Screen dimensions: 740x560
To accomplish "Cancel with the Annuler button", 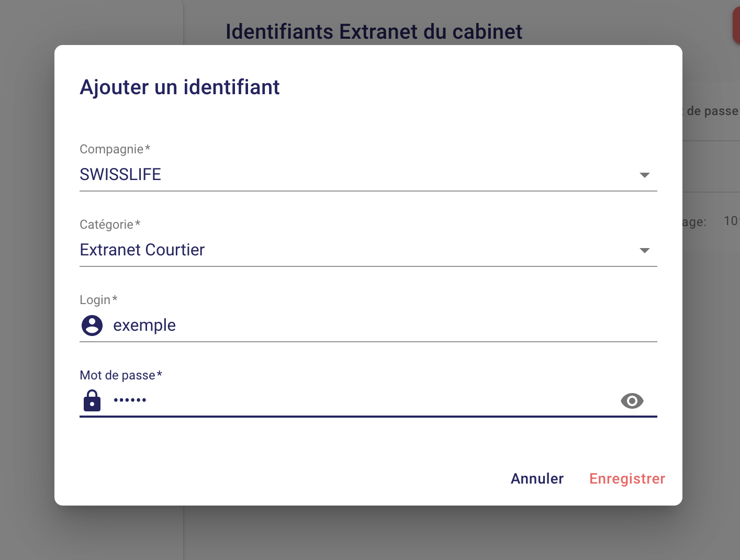I will click(x=537, y=478).
